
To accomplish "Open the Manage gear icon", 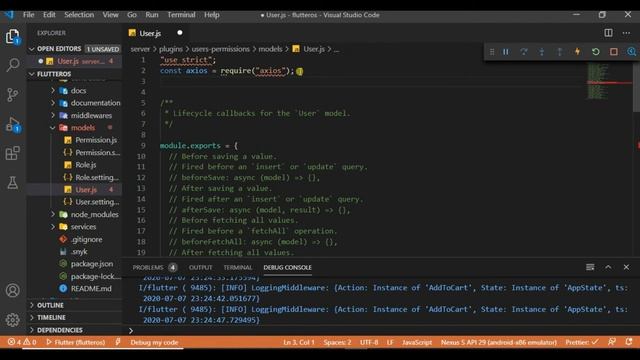I will (x=13, y=320).
